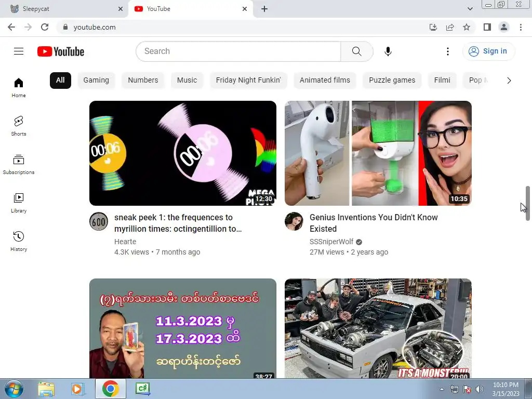Click the install app icon in address bar
Screen dimensions: 532x399
click(433, 27)
